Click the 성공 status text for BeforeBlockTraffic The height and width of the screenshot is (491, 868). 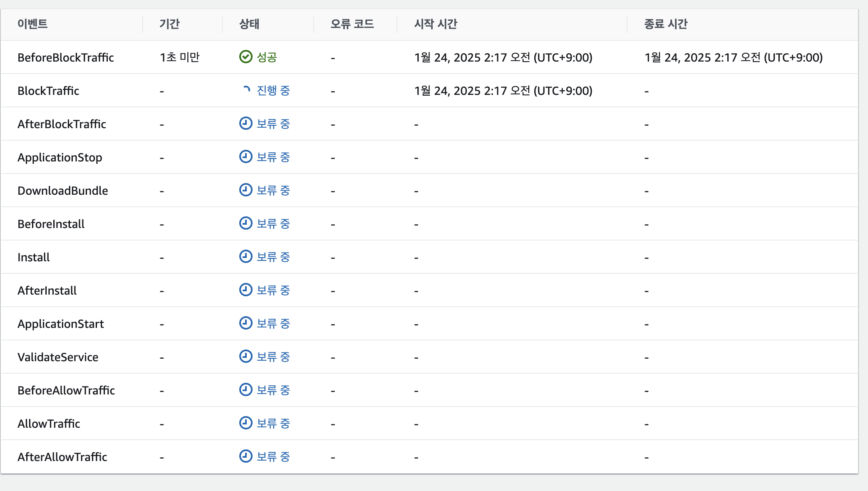coord(267,57)
